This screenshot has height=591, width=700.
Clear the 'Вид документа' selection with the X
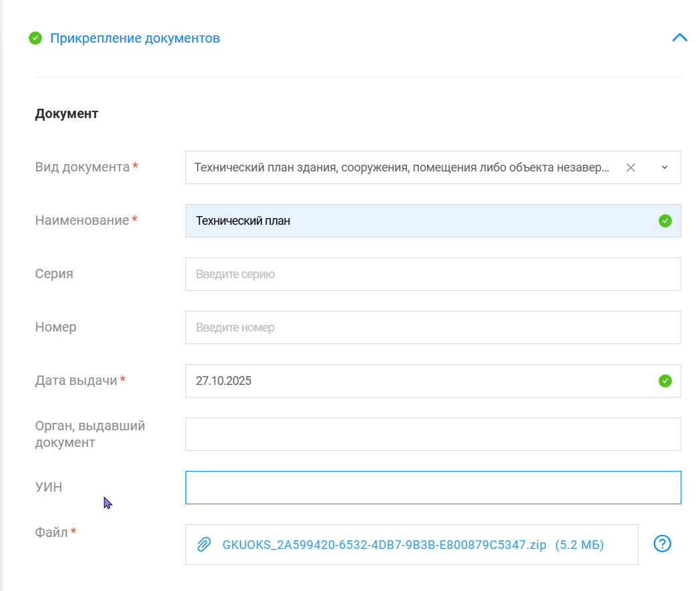(x=631, y=167)
